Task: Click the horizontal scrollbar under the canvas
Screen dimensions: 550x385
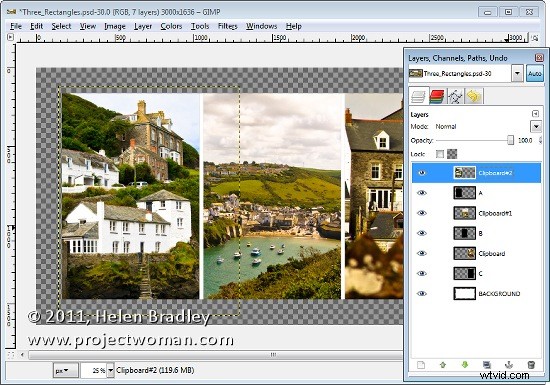Action: click(x=216, y=355)
